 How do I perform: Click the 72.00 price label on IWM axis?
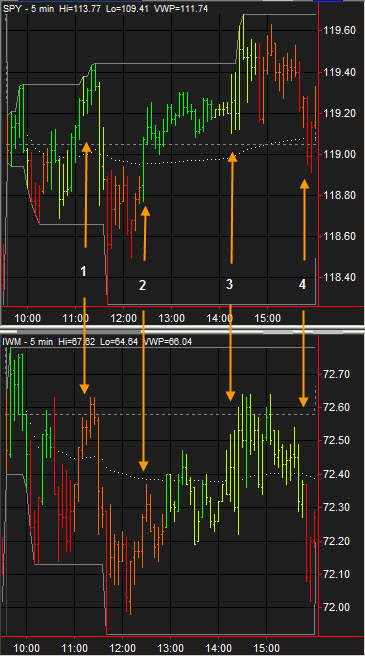coord(336,607)
